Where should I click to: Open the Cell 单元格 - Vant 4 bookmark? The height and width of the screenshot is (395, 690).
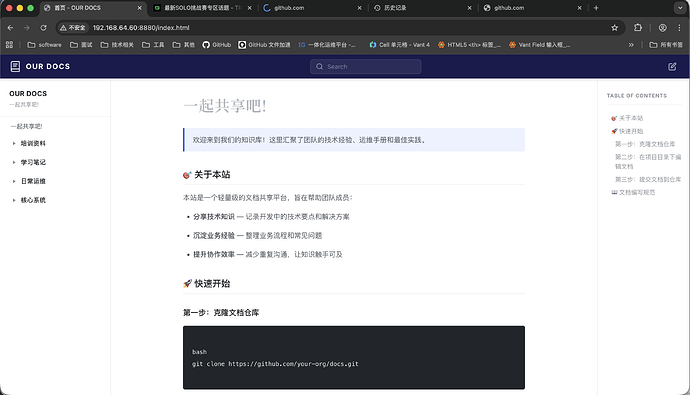(x=400, y=44)
